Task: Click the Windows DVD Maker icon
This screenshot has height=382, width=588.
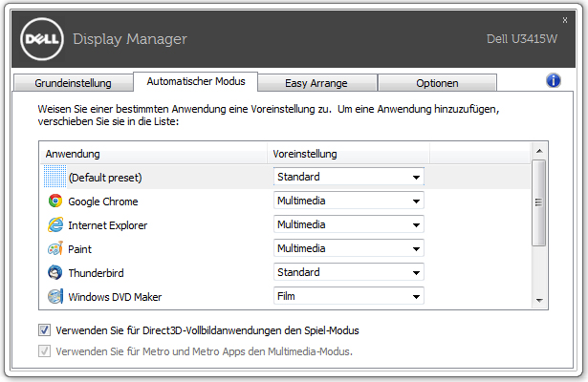Action: (x=55, y=296)
